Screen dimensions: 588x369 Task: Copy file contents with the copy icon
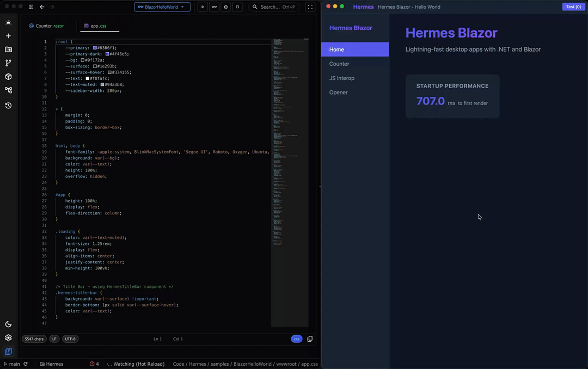tap(310, 339)
